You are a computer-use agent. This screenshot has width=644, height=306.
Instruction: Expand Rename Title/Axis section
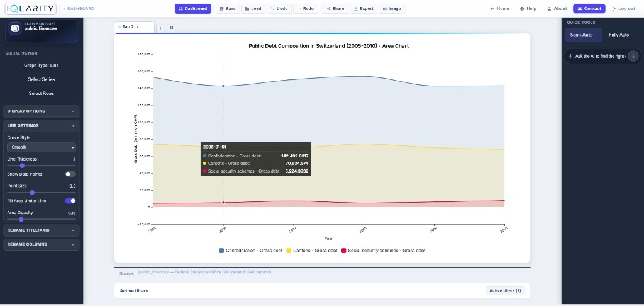42,230
